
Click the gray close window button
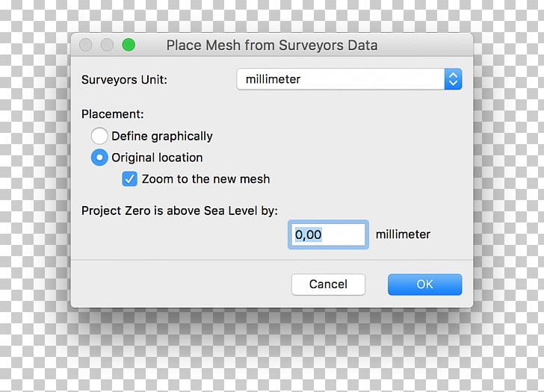tap(86, 45)
